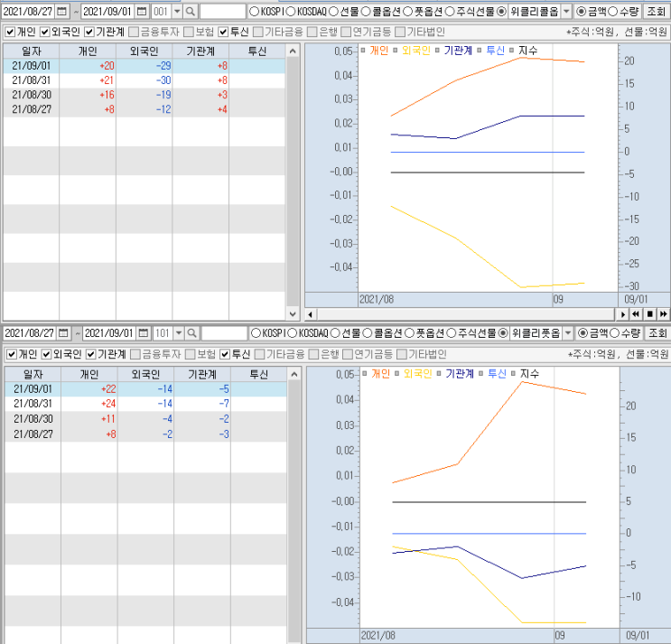Select 수량 radio in bottom panel
The height and width of the screenshot is (644, 671).
point(614,333)
